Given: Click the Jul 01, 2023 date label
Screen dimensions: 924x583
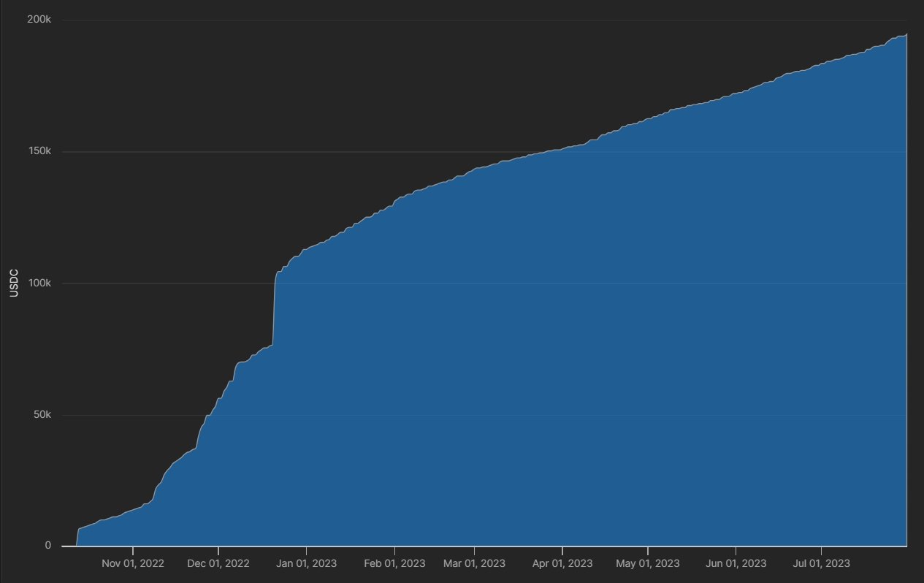Looking at the screenshot, I should click(821, 563).
